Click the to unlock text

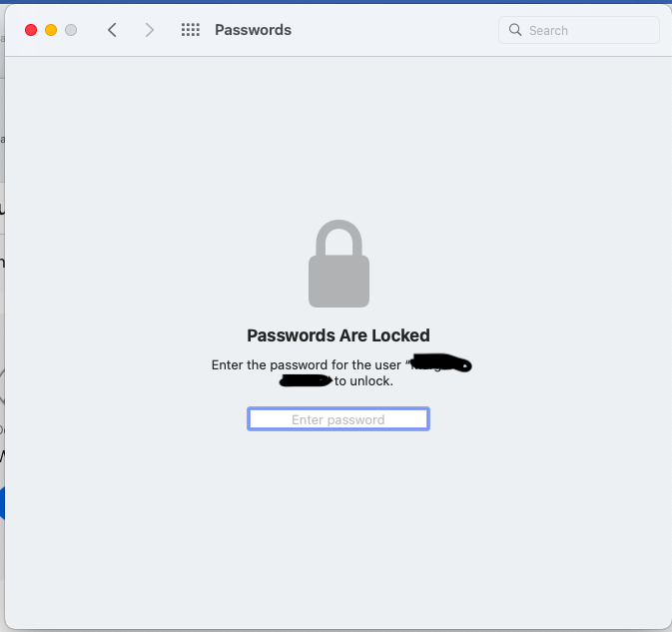click(363, 381)
